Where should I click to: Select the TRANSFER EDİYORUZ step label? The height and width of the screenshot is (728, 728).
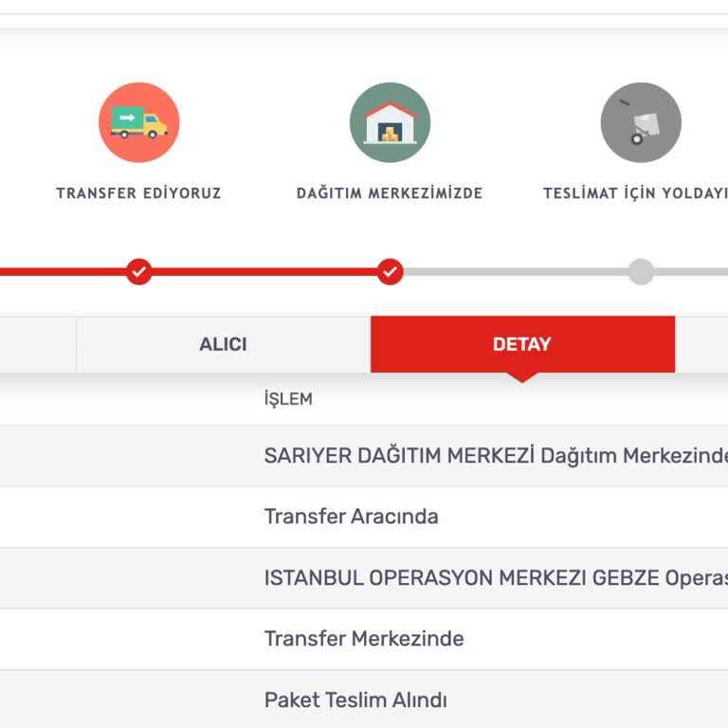138,193
